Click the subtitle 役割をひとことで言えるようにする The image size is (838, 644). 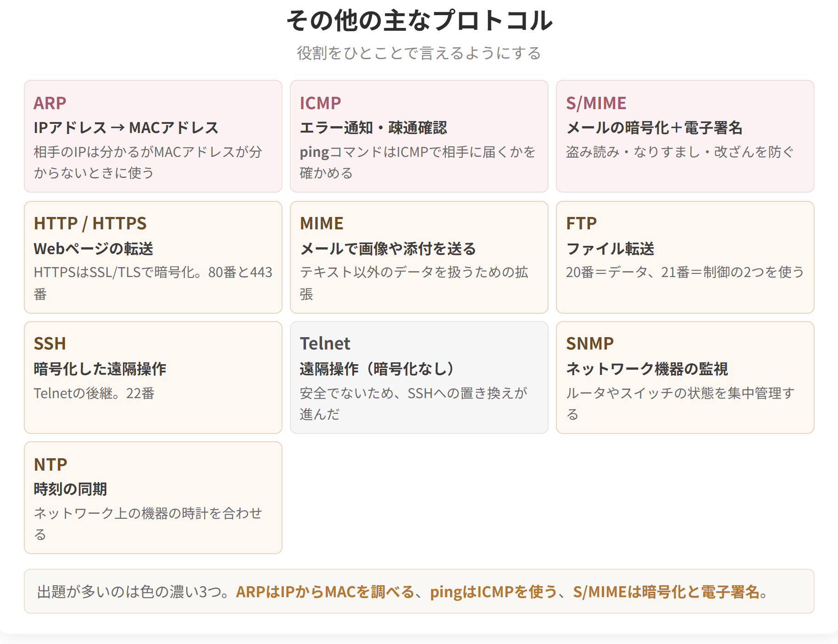pyautogui.click(x=419, y=53)
